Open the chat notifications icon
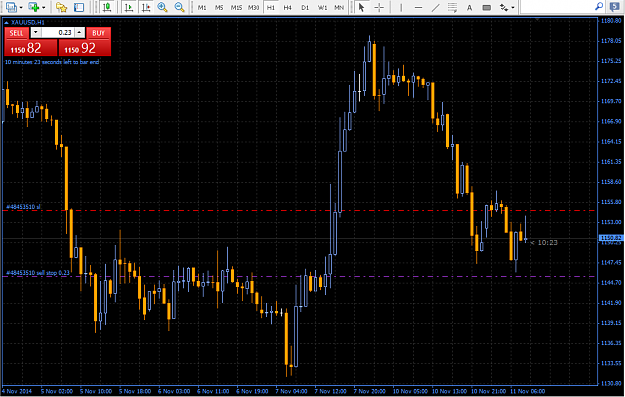Screen dimensions: 625x397 pyautogui.click(x=615, y=7)
